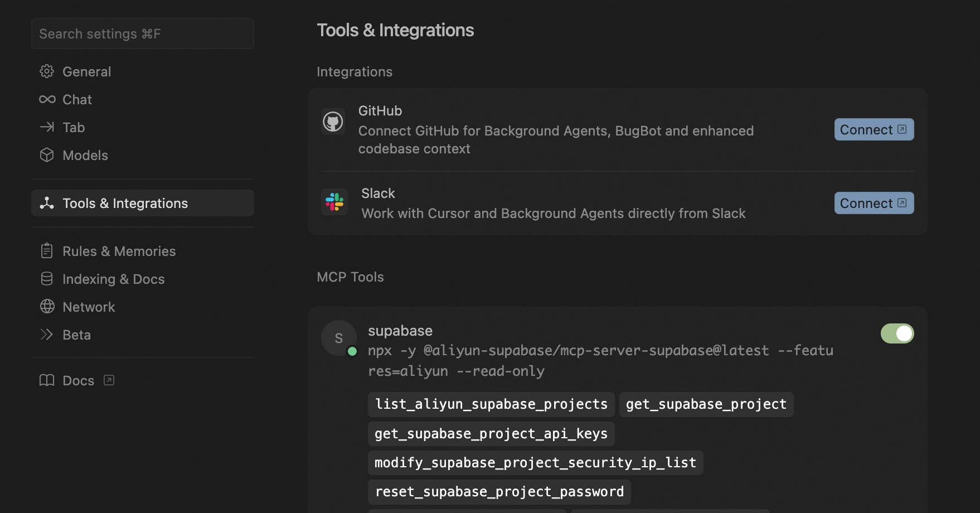
Task: Open the Beta settings section
Action: tap(76, 335)
